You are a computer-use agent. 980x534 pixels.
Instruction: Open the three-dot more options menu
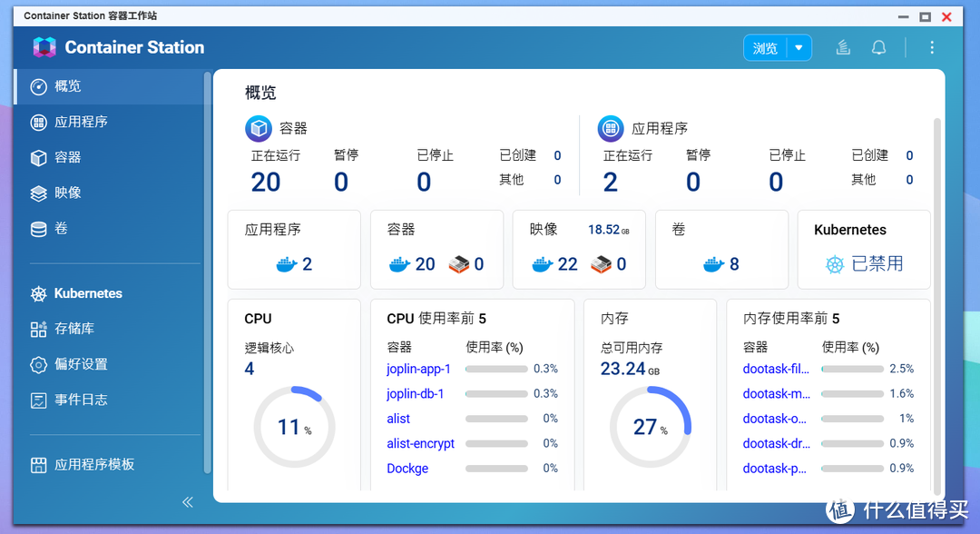tap(931, 48)
